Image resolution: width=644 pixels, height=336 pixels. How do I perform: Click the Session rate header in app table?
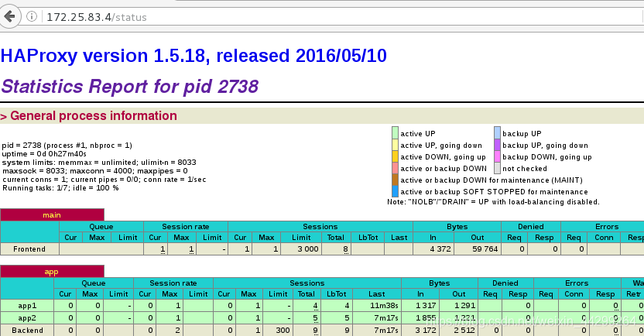coord(173,283)
